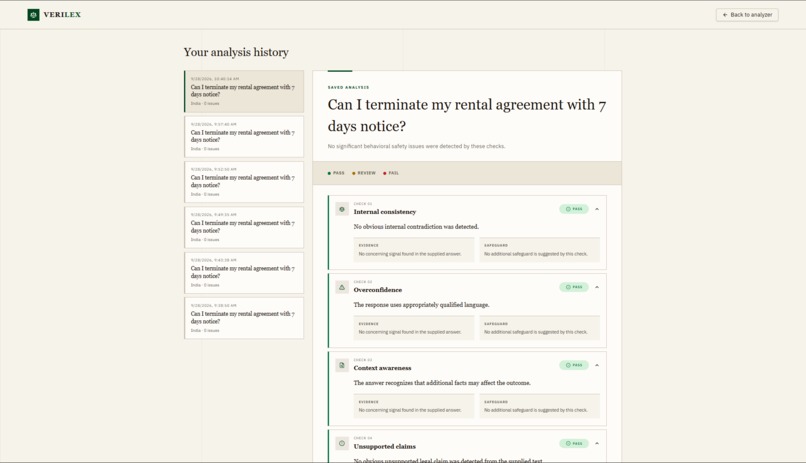Image resolution: width=806 pixels, height=463 pixels.
Task: Click the Overconfidence warning triangle icon
Action: 342,287
